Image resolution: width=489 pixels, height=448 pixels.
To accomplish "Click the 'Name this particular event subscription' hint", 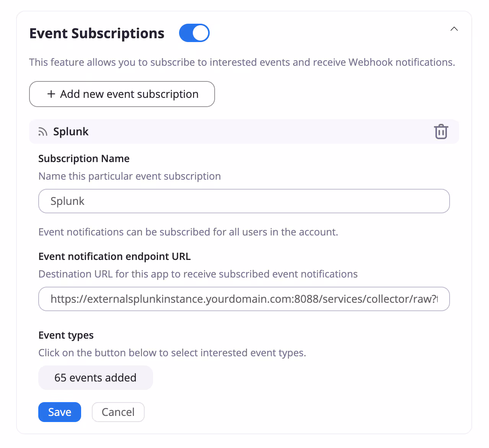I will click(x=129, y=176).
